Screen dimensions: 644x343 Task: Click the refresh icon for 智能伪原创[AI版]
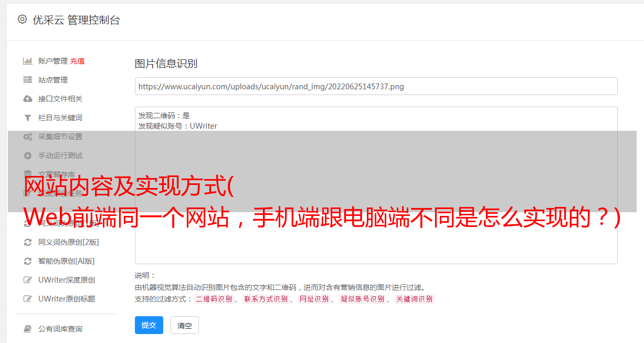pyautogui.click(x=28, y=261)
